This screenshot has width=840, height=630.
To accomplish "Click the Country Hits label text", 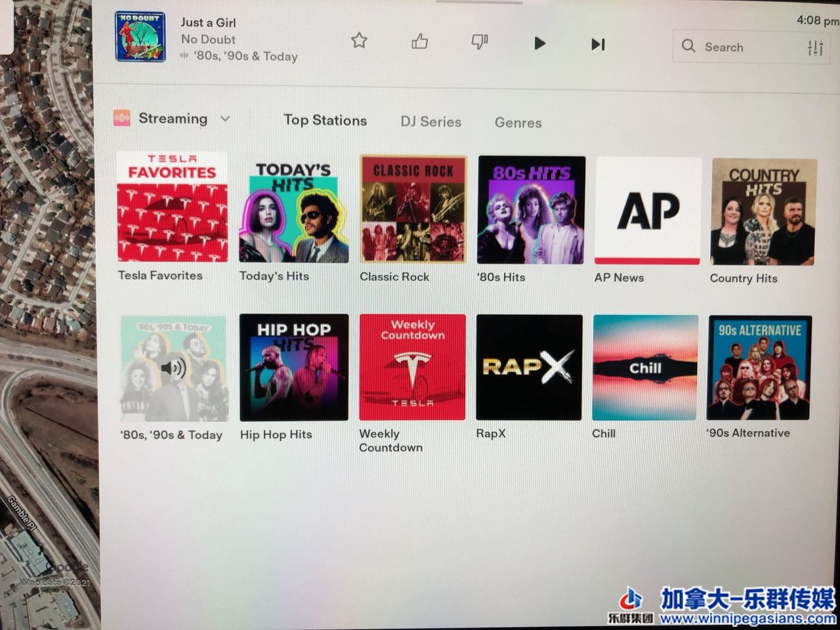I will click(744, 278).
